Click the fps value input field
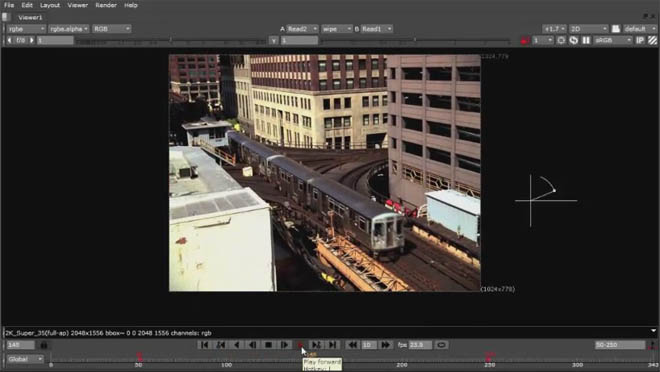660x372 pixels. coord(420,345)
